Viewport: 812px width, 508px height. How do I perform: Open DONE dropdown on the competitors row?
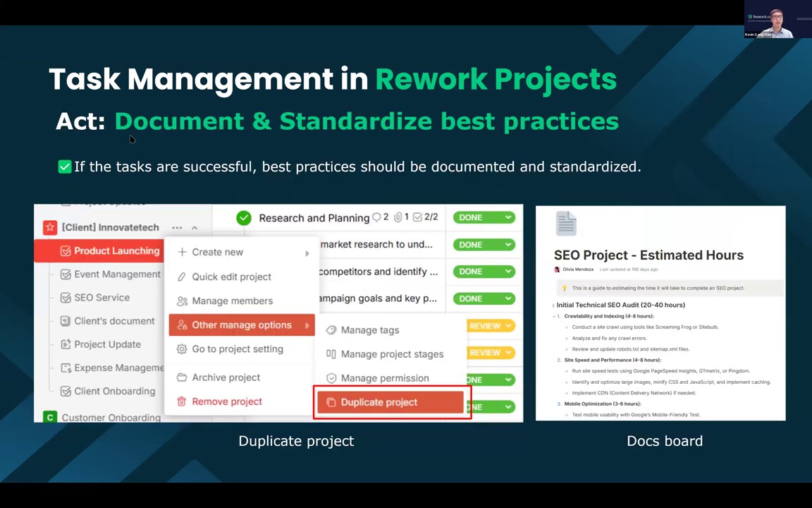[x=484, y=271]
